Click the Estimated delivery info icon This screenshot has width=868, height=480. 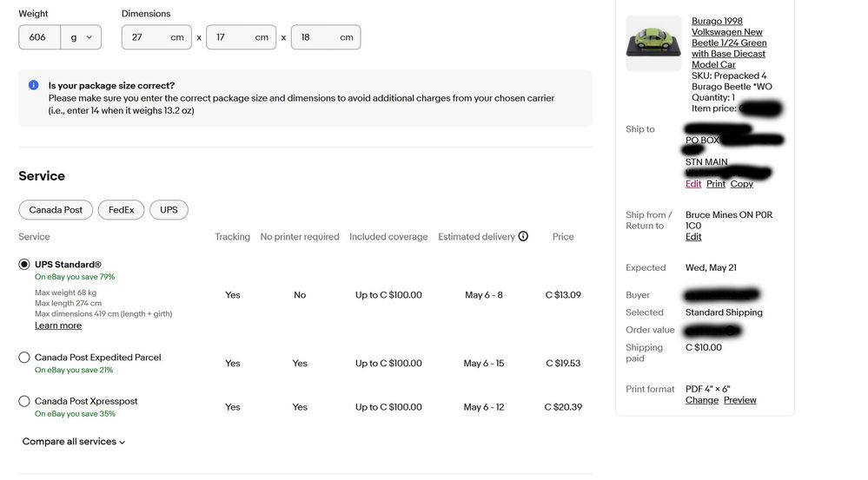[523, 236]
